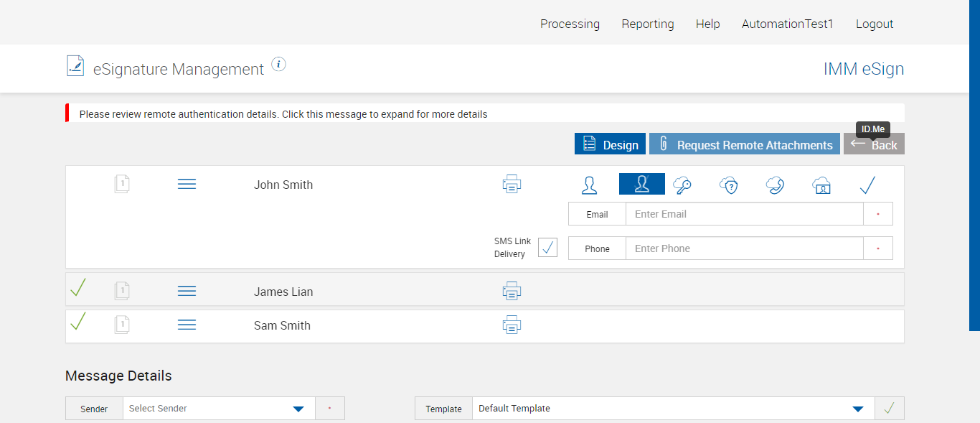Image resolution: width=980 pixels, height=423 pixels.
Task: Click the Request Remote Attachments button
Action: [x=745, y=144]
